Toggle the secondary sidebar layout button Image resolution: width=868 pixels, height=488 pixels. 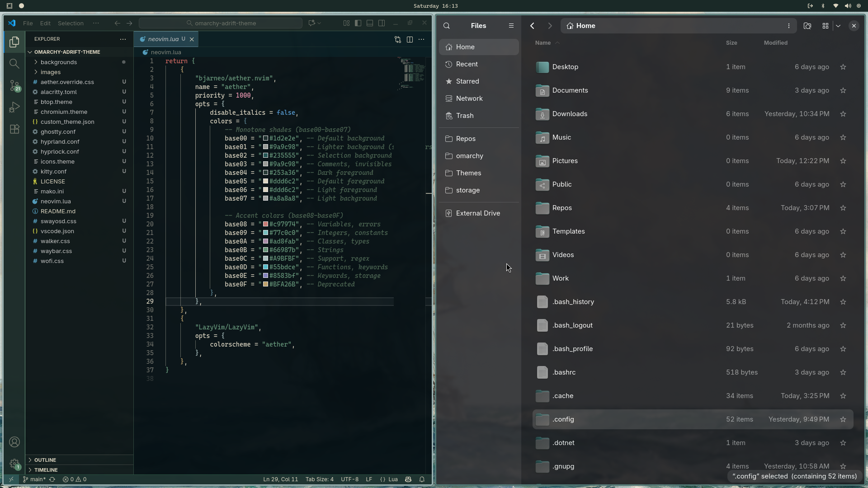[x=382, y=23]
